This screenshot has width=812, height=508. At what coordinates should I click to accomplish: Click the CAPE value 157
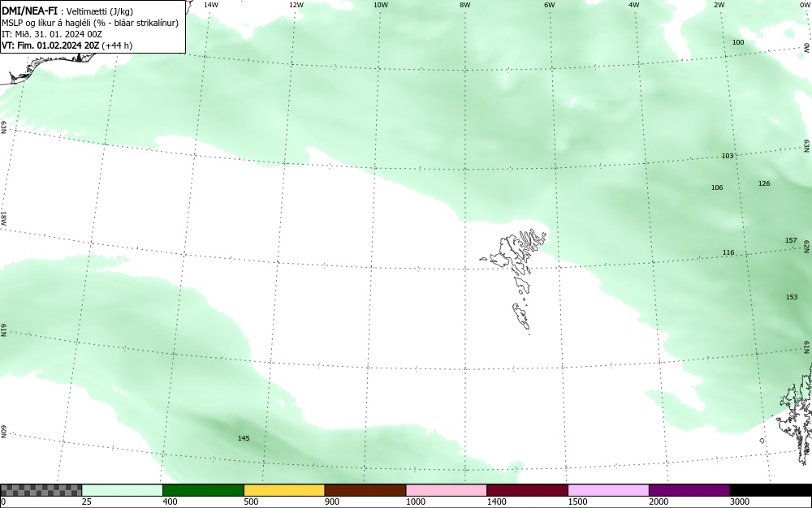[x=791, y=240]
